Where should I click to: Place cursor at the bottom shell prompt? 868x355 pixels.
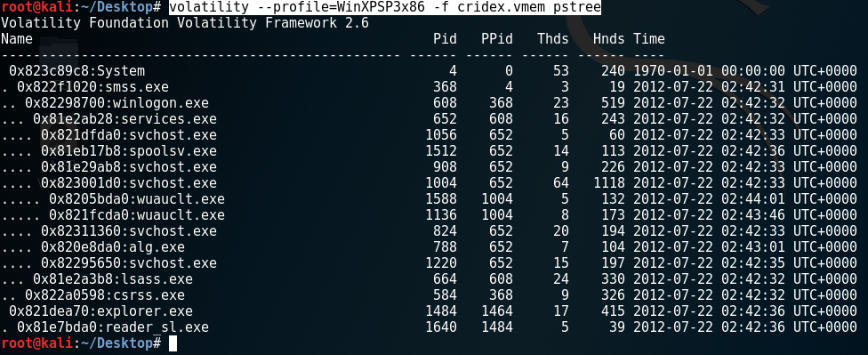tap(173, 343)
